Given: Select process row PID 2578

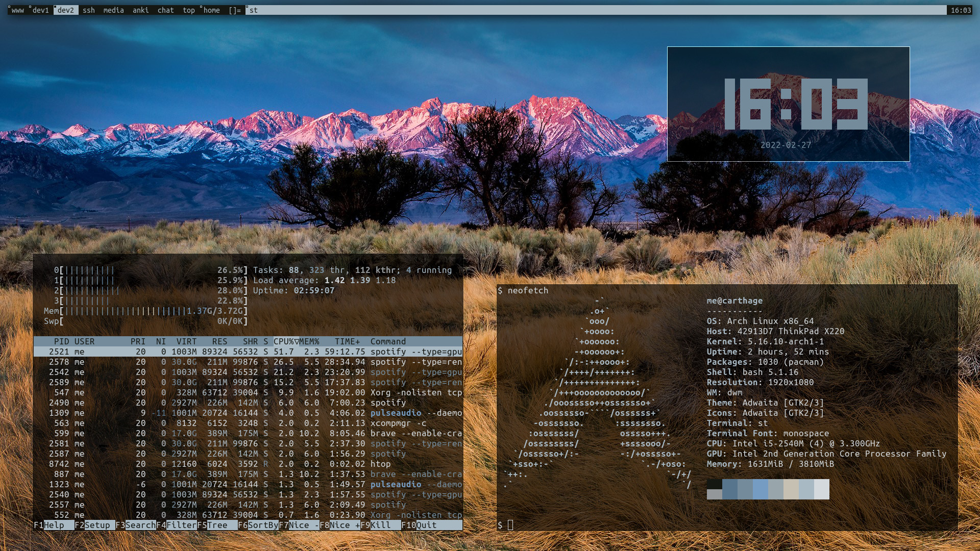Looking at the screenshot, I should click(248, 362).
